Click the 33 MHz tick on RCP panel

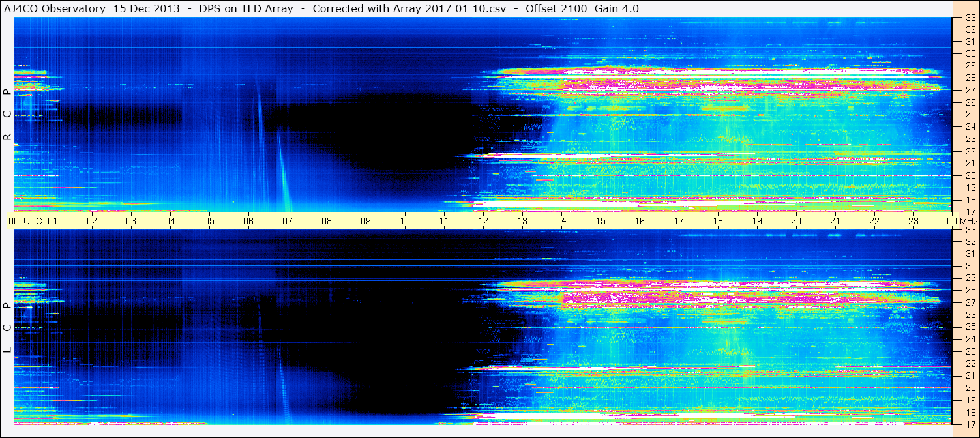[x=970, y=17]
